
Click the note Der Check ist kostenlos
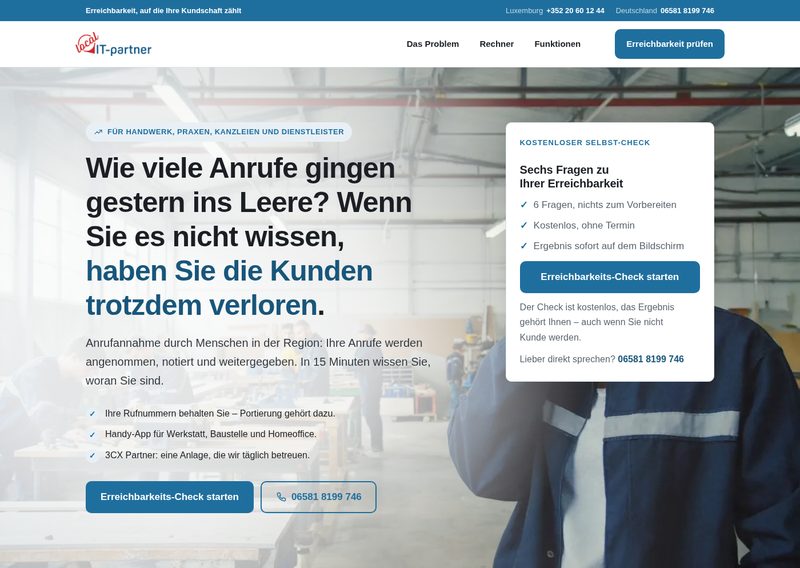(x=596, y=322)
